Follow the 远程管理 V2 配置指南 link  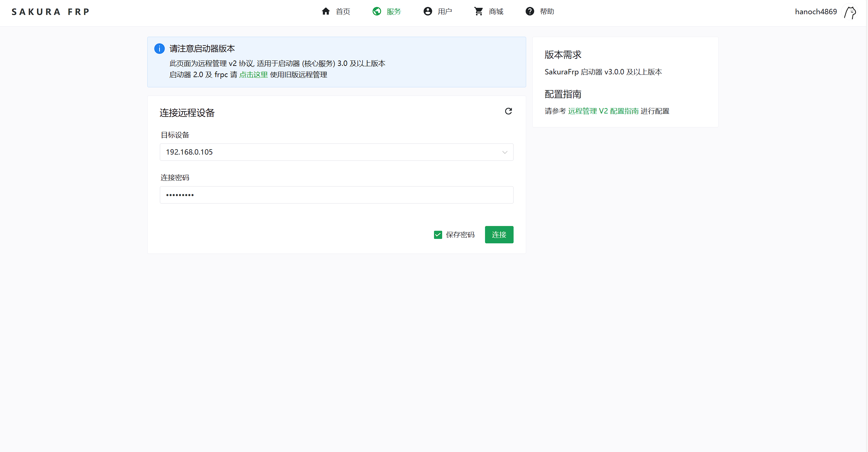pos(603,111)
